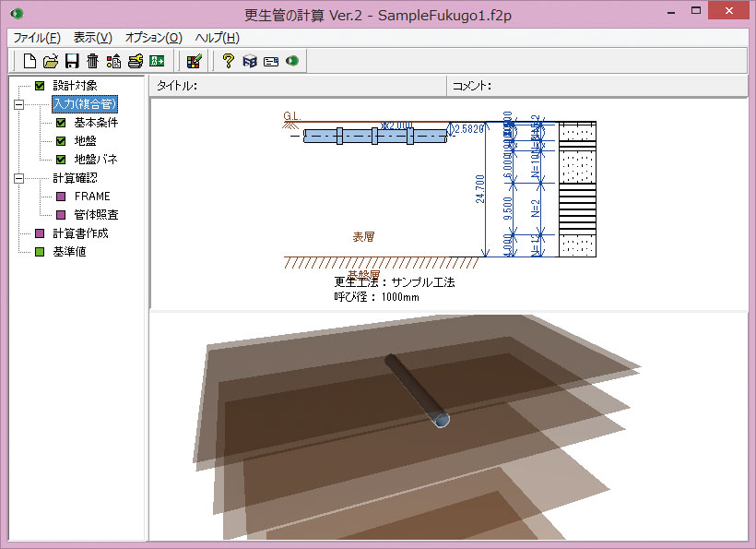Click the 24.700 depth dimension label
This screenshot has width=756, height=549.
[479, 189]
